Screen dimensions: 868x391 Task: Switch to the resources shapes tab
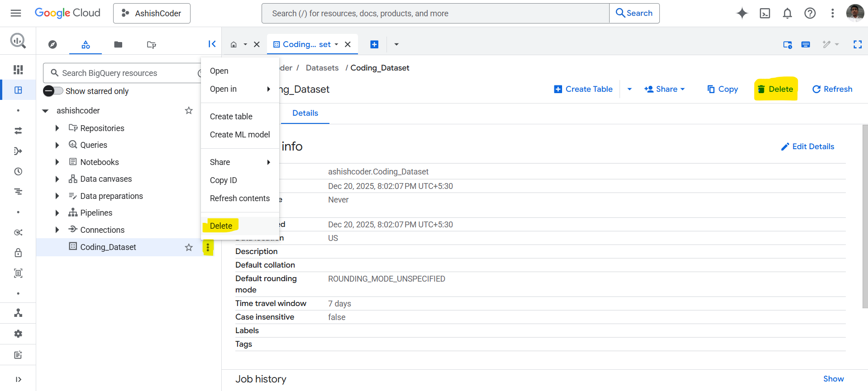coord(86,44)
